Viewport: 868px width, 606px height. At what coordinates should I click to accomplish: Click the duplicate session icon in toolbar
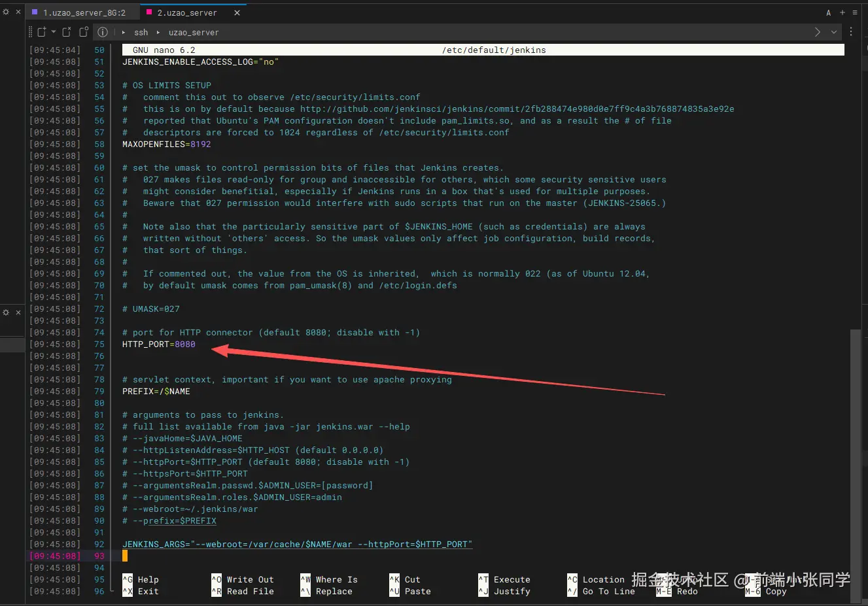point(84,31)
